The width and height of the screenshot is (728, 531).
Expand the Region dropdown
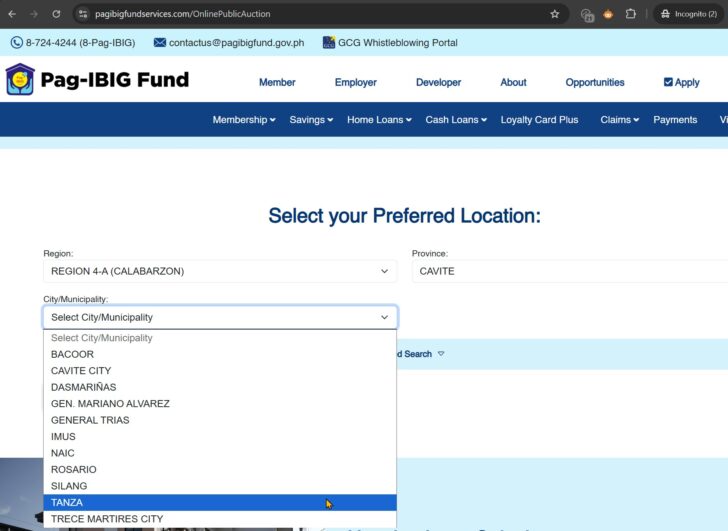pos(219,271)
